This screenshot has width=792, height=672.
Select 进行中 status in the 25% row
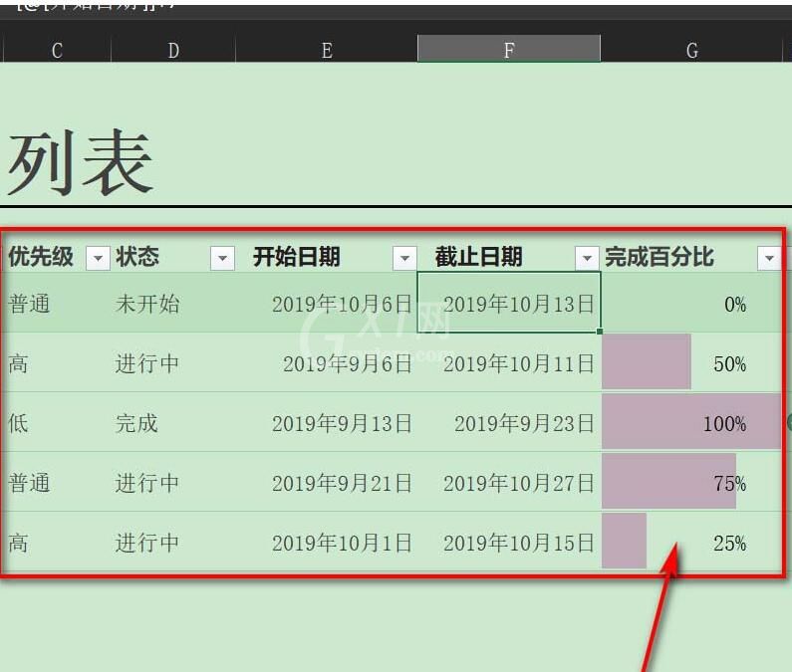tap(173, 542)
